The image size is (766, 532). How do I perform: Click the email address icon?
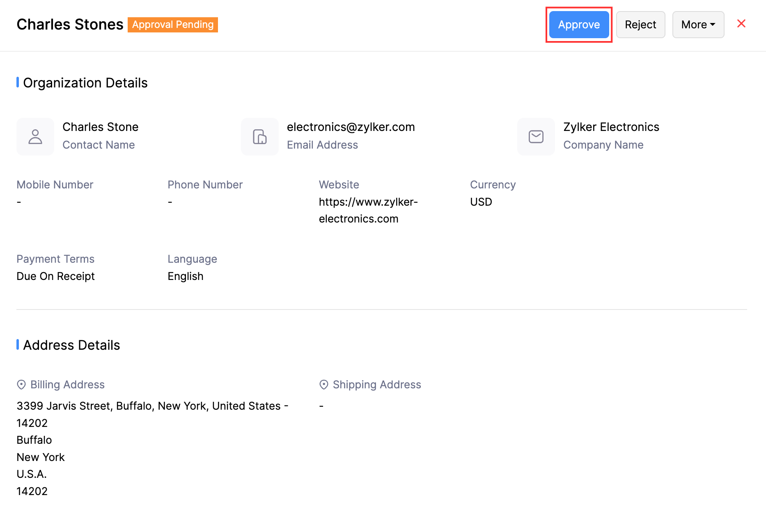coord(259,136)
